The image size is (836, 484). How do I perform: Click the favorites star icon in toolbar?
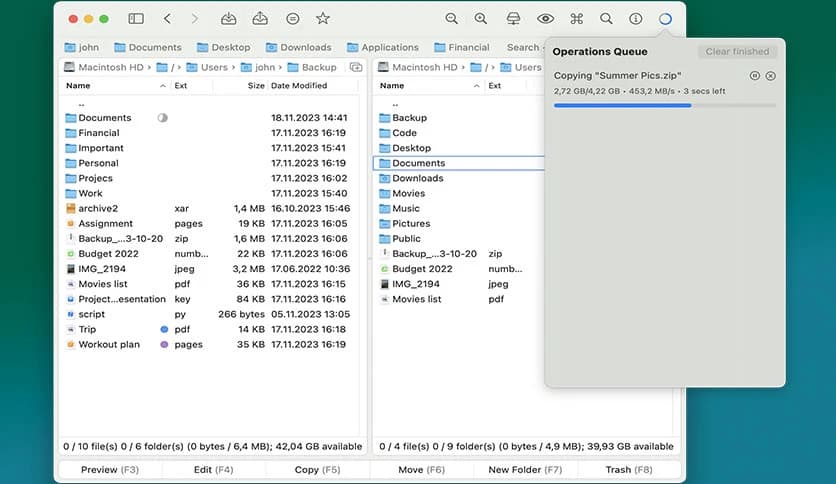tap(322, 18)
